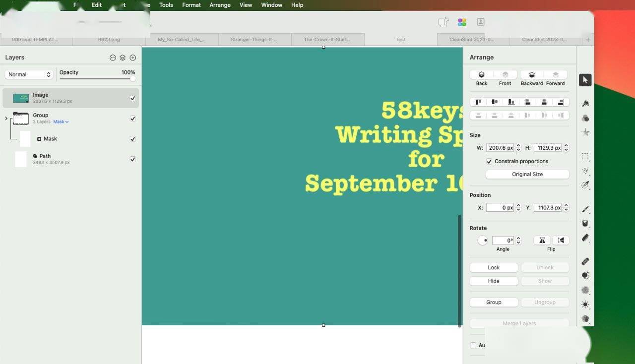The height and width of the screenshot is (364, 635).
Task: Expand the Group layer disclosure arrow
Action: point(6,119)
